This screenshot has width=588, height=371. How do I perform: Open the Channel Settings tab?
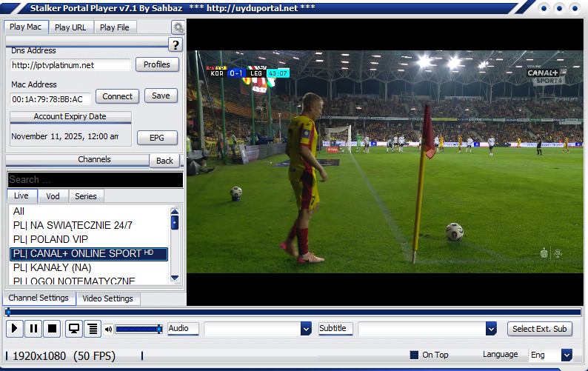pyautogui.click(x=39, y=298)
